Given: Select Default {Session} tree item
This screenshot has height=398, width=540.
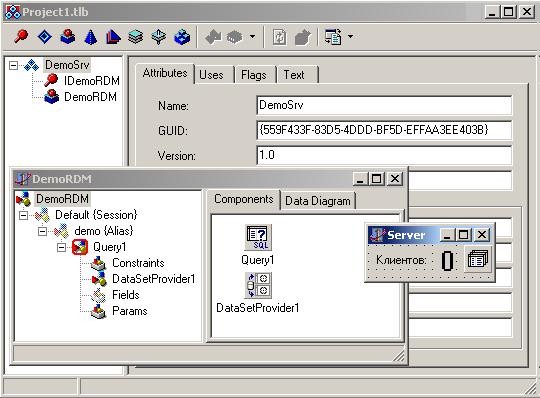Looking at the screenshot, I should point(96,215).
